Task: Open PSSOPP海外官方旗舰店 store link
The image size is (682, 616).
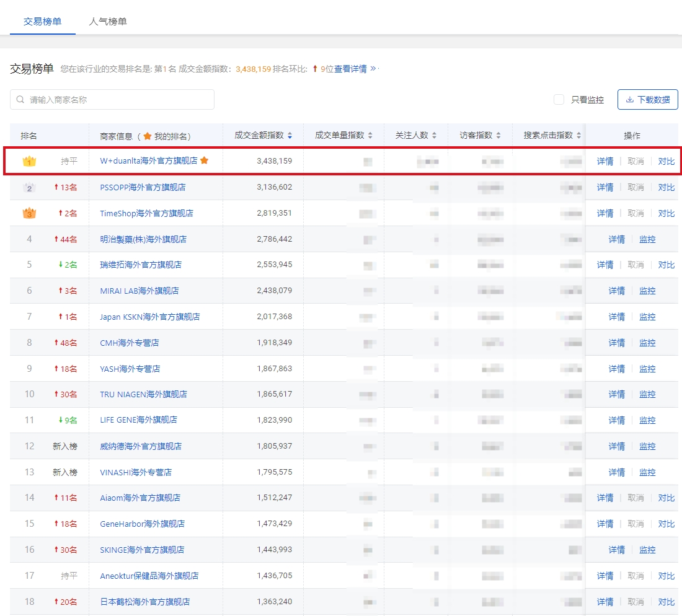Action: pyautogui.click(x=143, y=187)
